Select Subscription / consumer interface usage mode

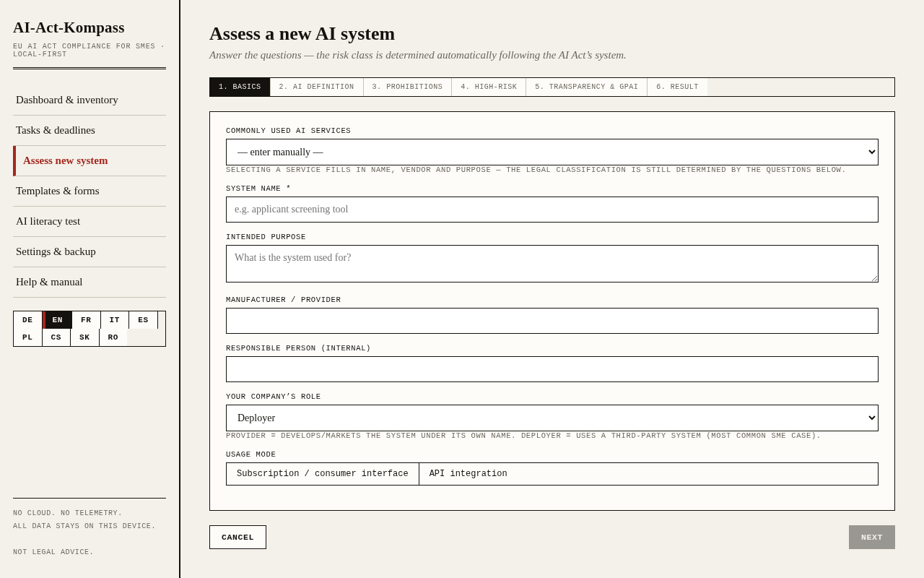click(x=323, y=474)
